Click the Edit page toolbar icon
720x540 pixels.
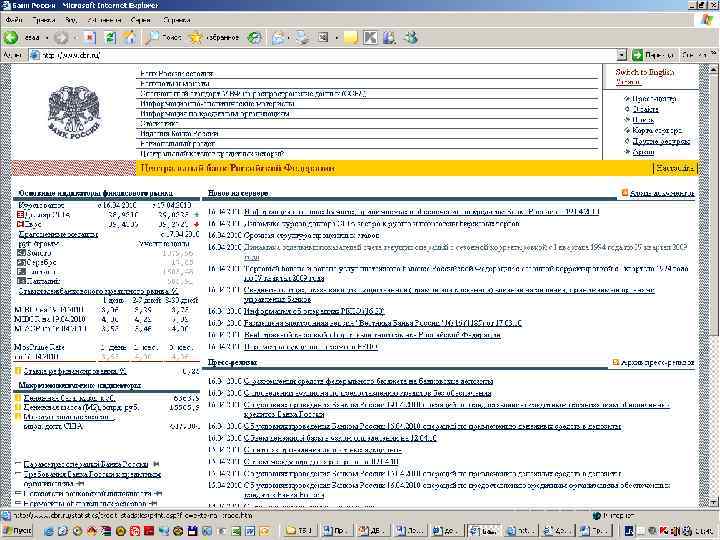pos(324,38)
